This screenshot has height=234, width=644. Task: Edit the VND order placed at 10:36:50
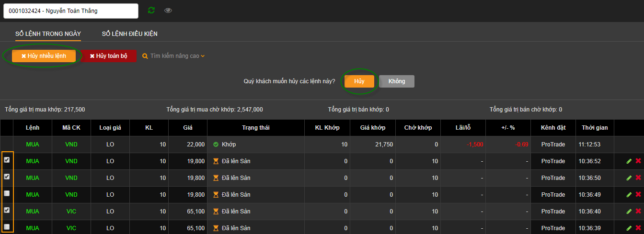(x=629, y=178)
